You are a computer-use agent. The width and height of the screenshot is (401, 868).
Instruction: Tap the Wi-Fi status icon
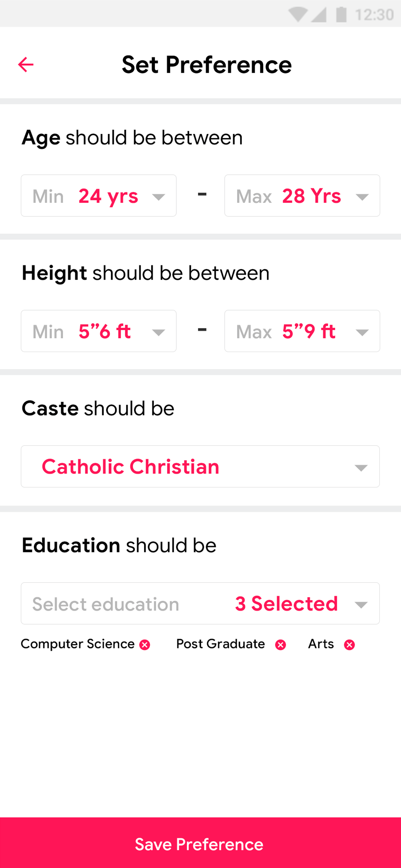coord(297,15)
